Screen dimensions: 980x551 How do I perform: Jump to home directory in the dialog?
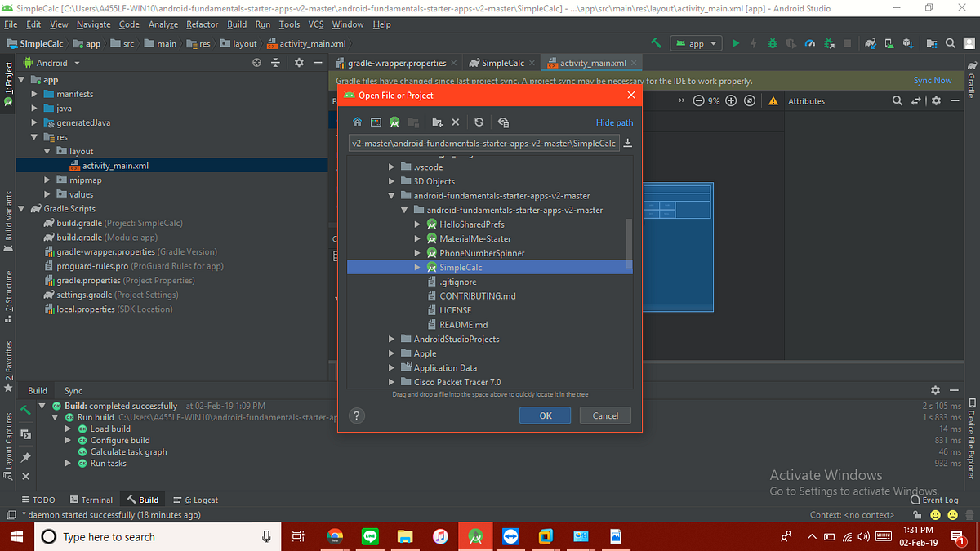pos(357,122)
